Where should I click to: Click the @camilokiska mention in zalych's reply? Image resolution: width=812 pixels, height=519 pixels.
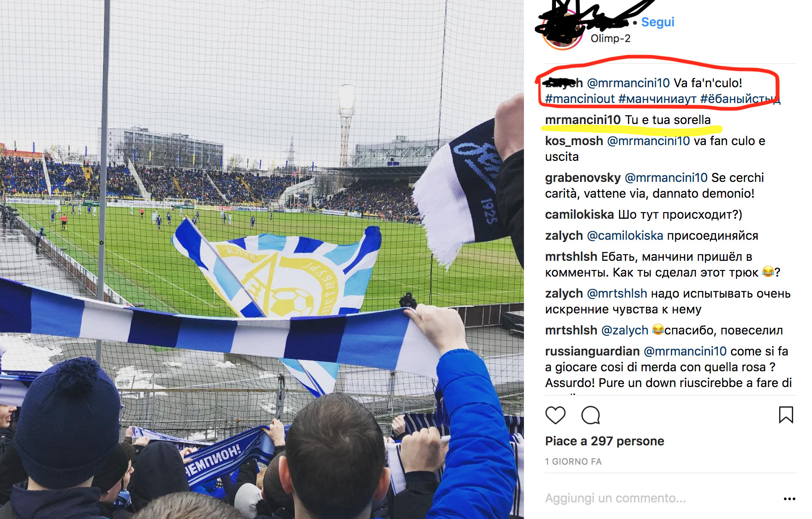tap(625, 236)
